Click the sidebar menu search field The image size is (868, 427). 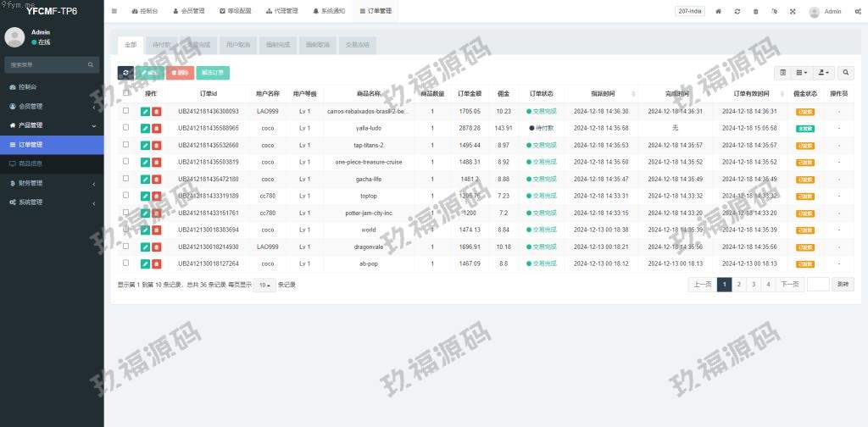[x=47, y=64]
